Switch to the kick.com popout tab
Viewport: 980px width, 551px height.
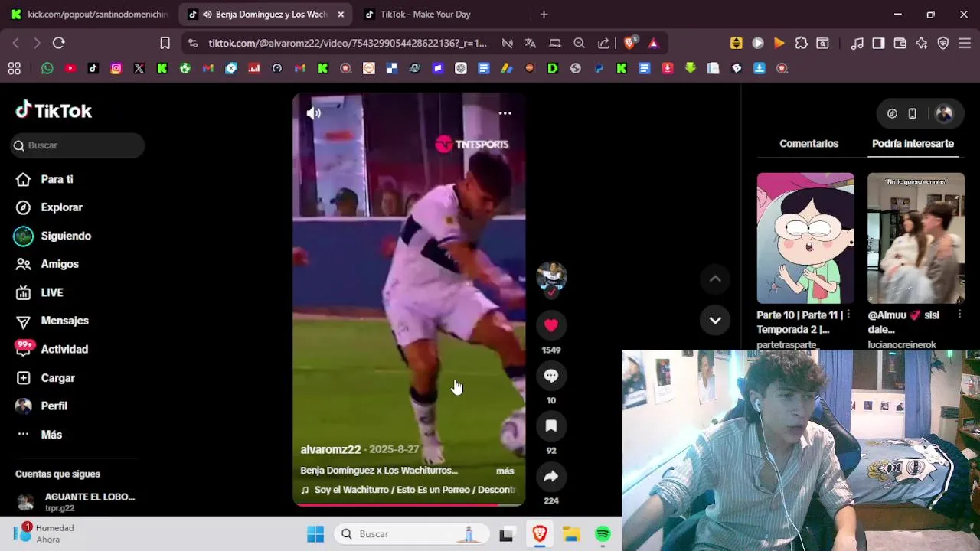click(90, 14)
